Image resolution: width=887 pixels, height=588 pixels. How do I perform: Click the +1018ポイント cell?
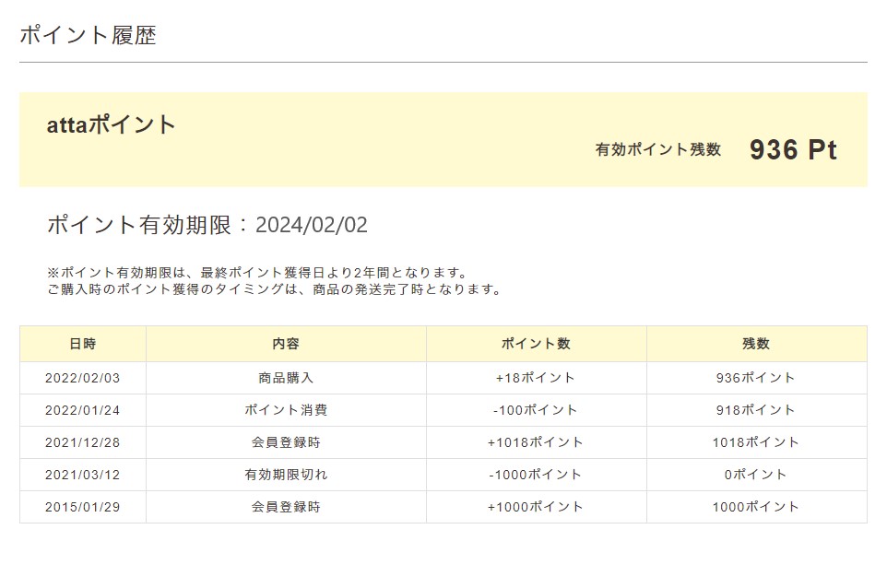(536, 442)
